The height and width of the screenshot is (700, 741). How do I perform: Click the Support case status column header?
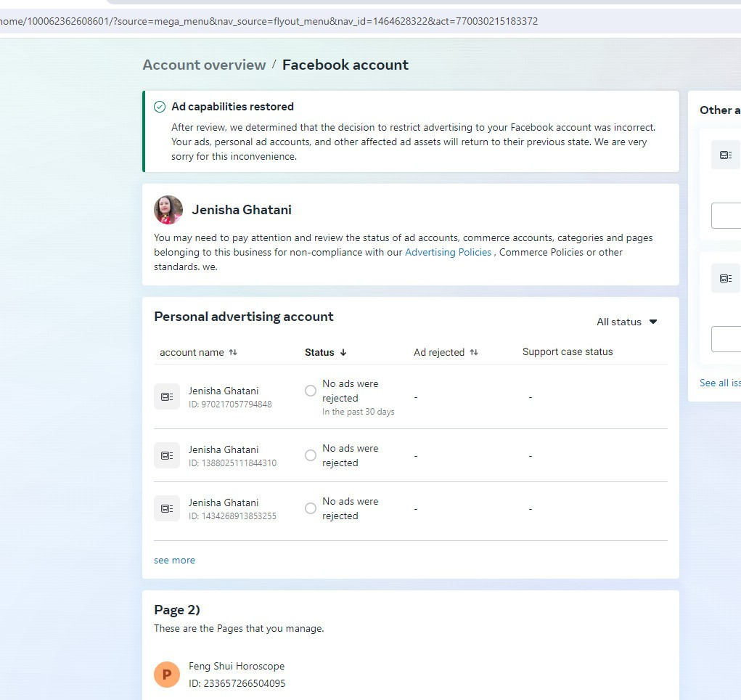pyautogui.click(x=568, y=352)
